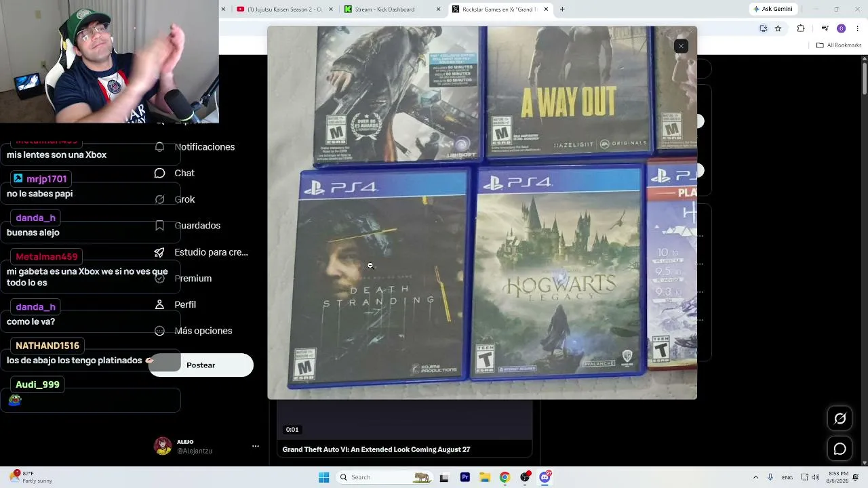The height and width of the screenshot is (488, 868).
Task: Click the install app icon in address bar
Action: tap(763, 28)
